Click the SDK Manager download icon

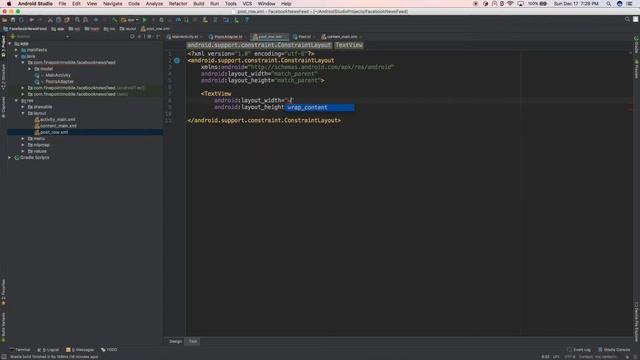pyautogui.click(x=236, y=20)
